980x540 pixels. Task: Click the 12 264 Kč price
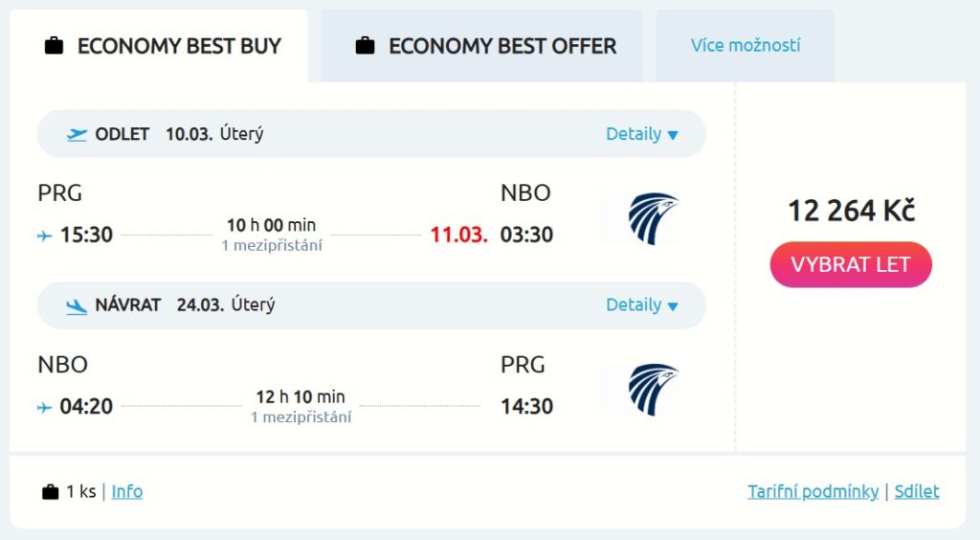point(851,211)
